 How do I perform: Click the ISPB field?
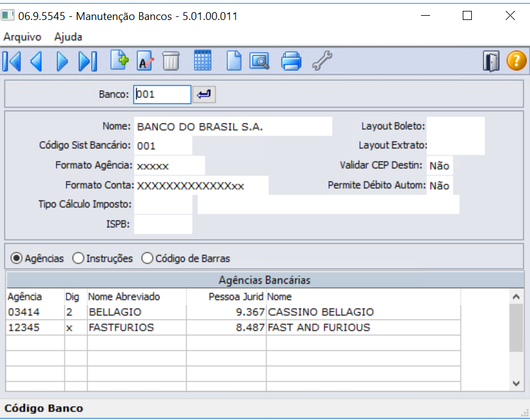tap(164, 224)
